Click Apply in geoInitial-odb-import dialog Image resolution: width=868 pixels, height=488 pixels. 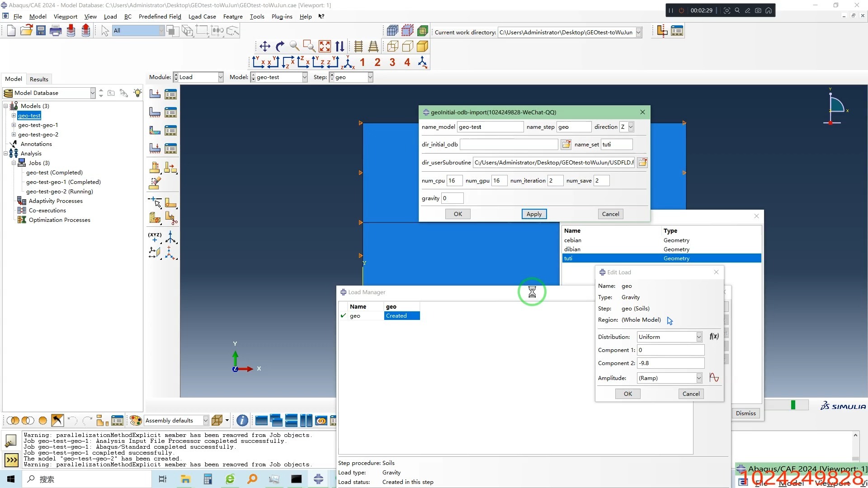[534, 214]
